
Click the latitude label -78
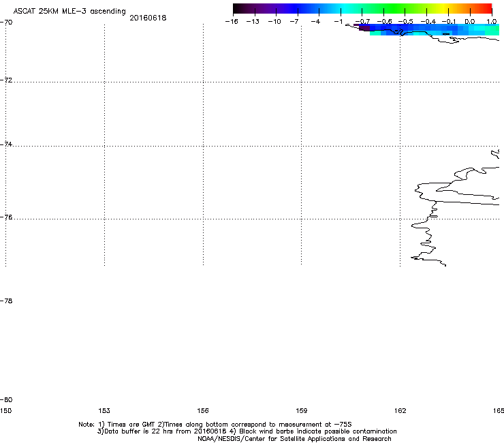point(6,301)
